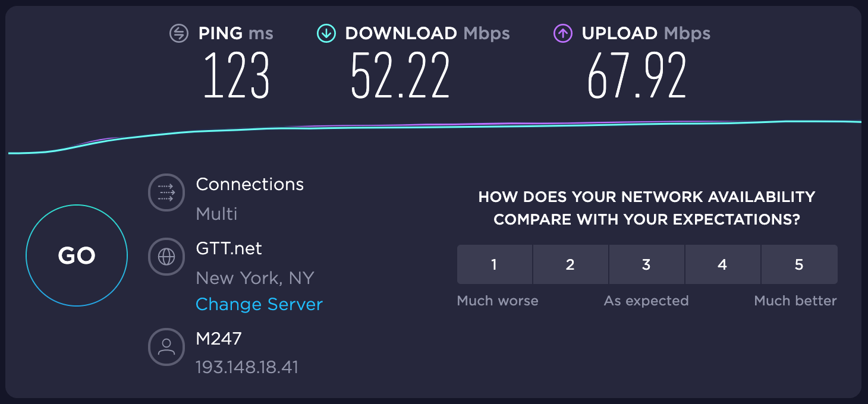Click the Connections multi-arrow icon
This screenshot has width=868, height=404.
pyautogui.click(x=166, y=192)
